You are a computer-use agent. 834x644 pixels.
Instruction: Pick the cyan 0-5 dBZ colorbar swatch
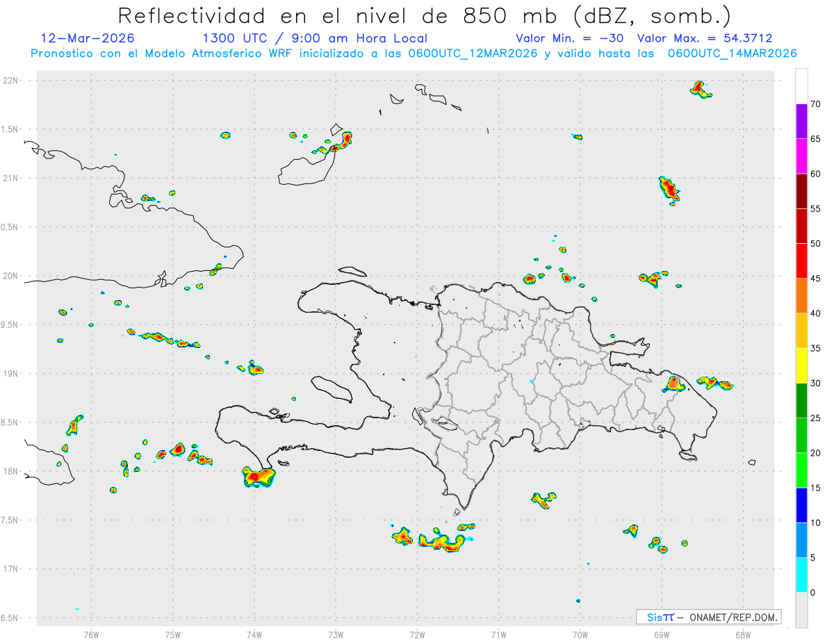point(801,575)
